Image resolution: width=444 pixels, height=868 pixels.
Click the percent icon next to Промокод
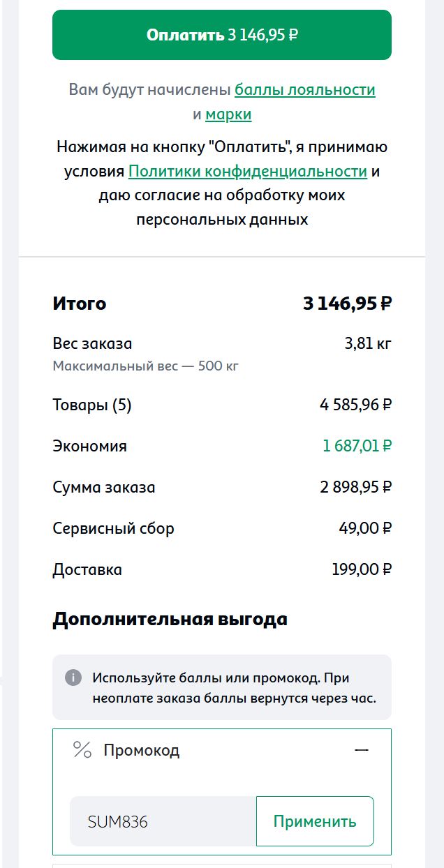(82, 750)
